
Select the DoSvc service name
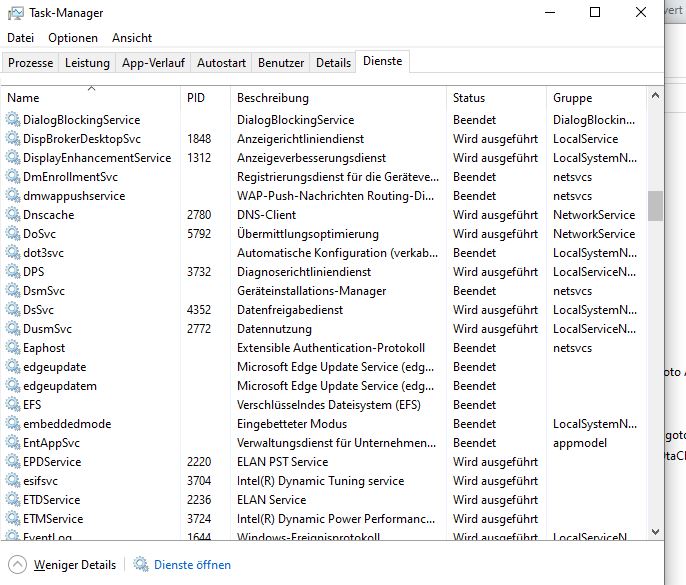pos(39,234)
